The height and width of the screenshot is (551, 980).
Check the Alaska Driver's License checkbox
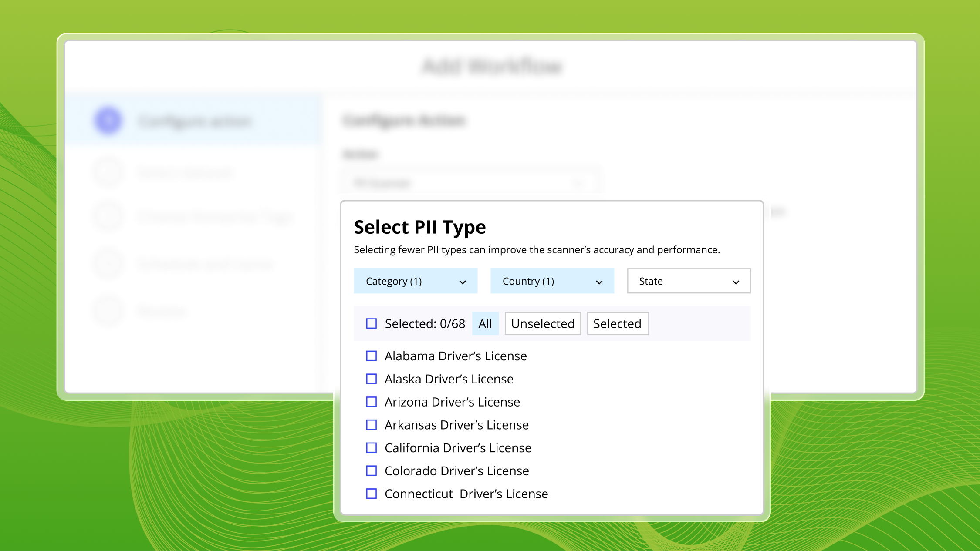tap(371, 379)
